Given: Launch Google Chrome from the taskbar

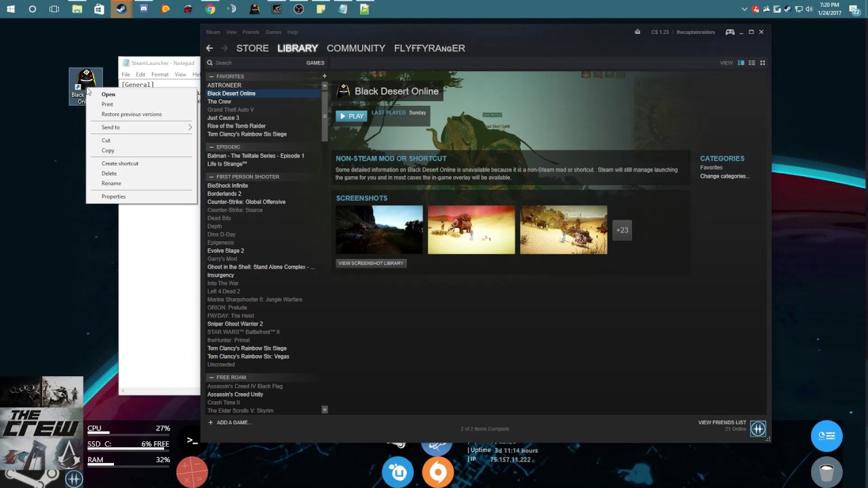Looking at the screenshot, I should [x=210, y=9].
